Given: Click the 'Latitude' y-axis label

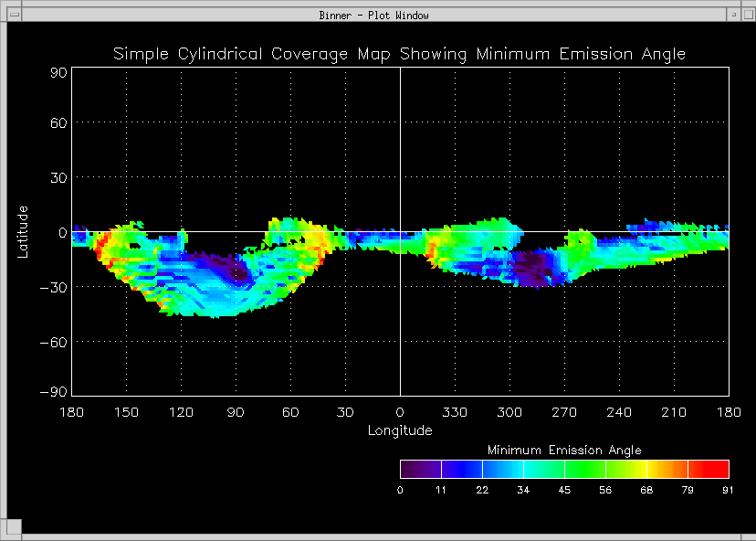Looking at the screenshot, I should coord(24,231).
